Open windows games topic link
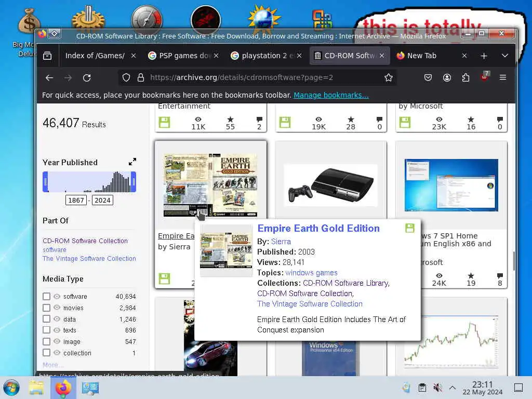The height and width of the screenshot is (399, 532). pyautogui.click(x=312, y=273)
